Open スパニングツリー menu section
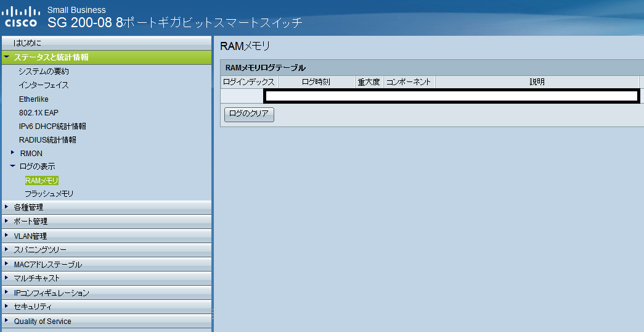Image resolution: width=644 pixels, height=332 pixels. point(107,250)
